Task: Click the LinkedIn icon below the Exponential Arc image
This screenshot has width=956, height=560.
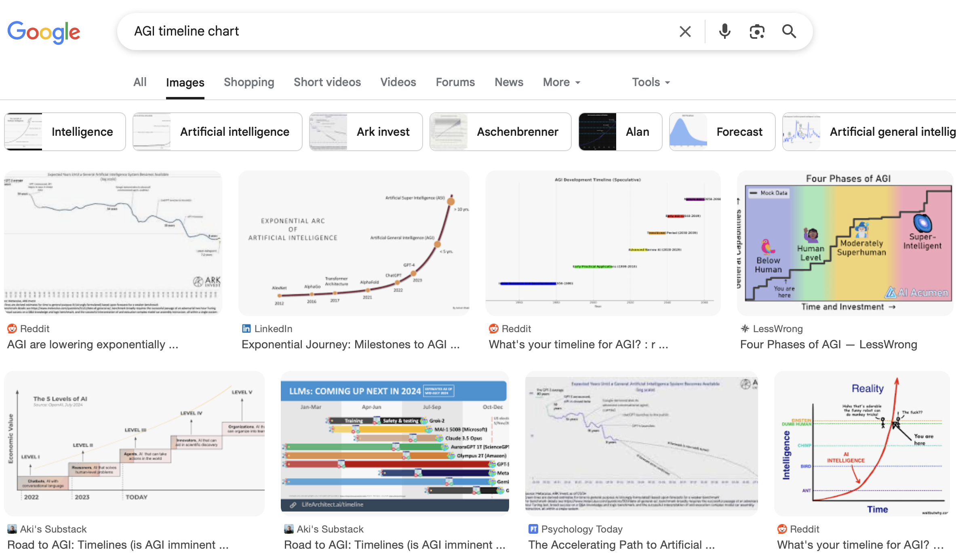Action: click(246, 328)
